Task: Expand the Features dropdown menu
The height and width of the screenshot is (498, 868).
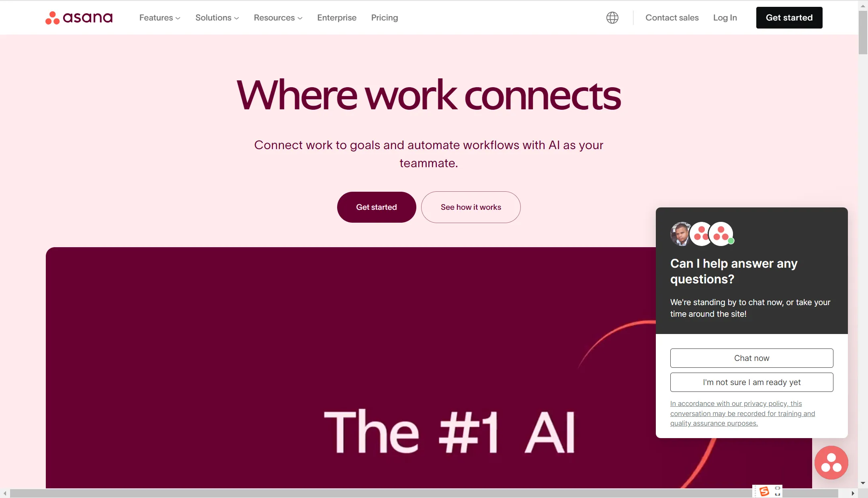Action: pos(160,17)
